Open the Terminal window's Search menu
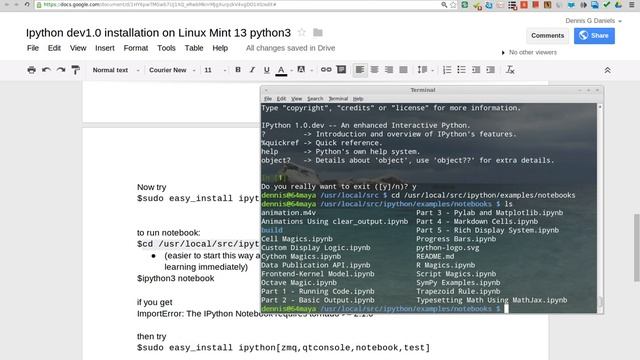 click(x=315, y=99)
